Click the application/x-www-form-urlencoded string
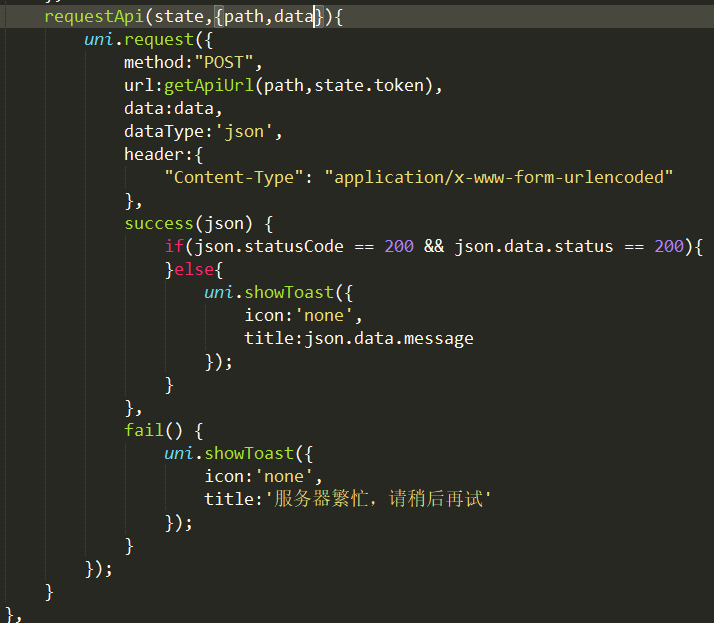 point(498,177)
